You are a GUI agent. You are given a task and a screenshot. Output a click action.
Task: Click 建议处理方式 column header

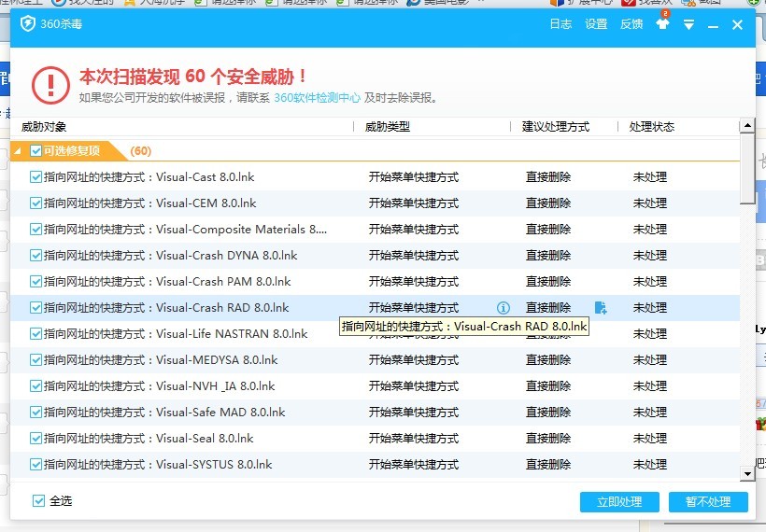coord(556,127)
